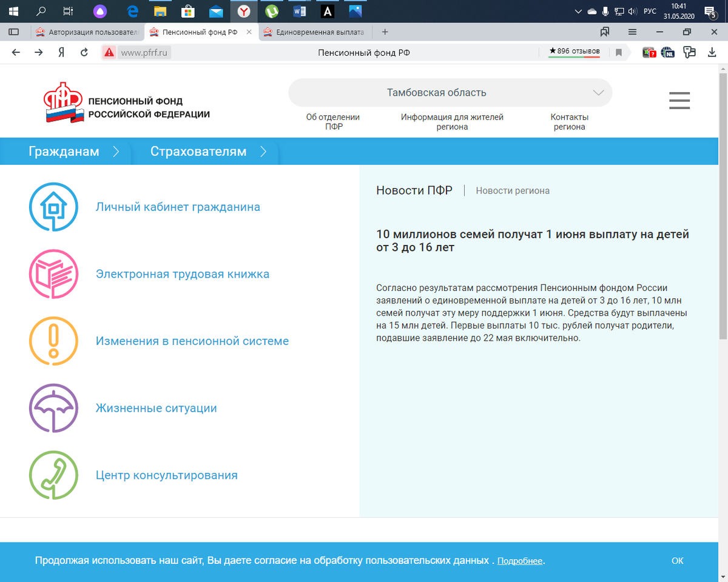
Task: Open Microsoft Store in taskbar
Action: click(188, 11)
